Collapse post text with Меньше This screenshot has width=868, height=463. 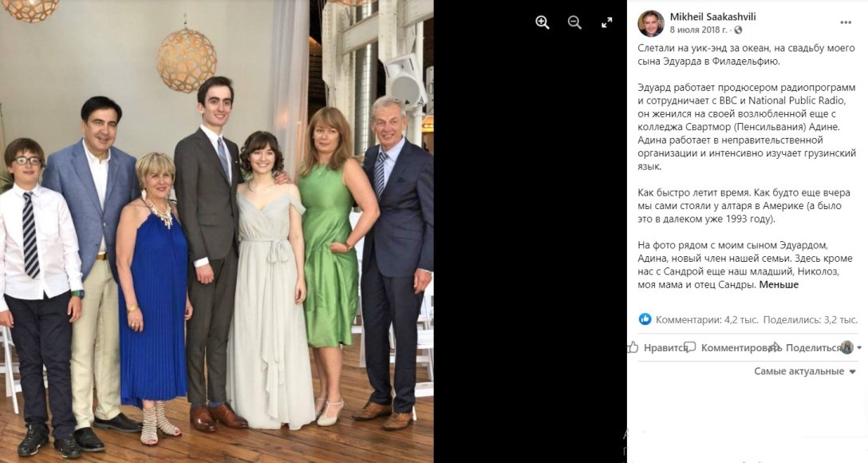coord(779,284)
